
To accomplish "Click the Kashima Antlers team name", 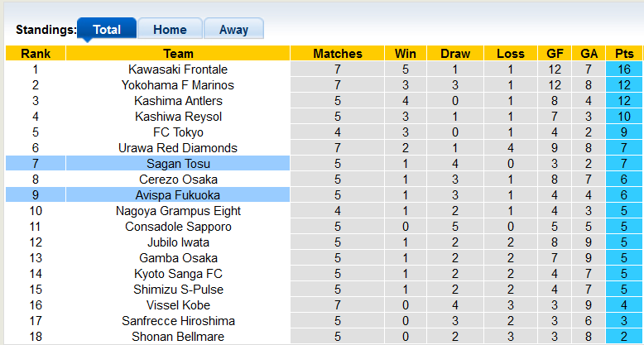I will click(178, 101).
